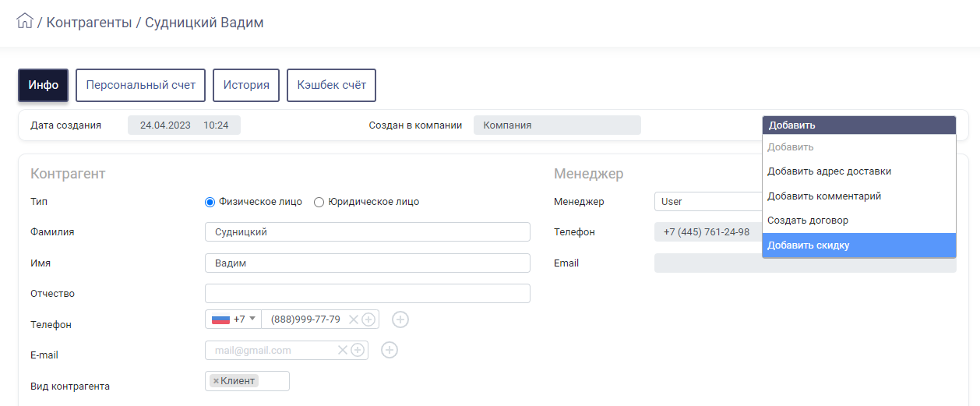
Task: Select Юридическое лицо radio button
Action: click(319, 202)
